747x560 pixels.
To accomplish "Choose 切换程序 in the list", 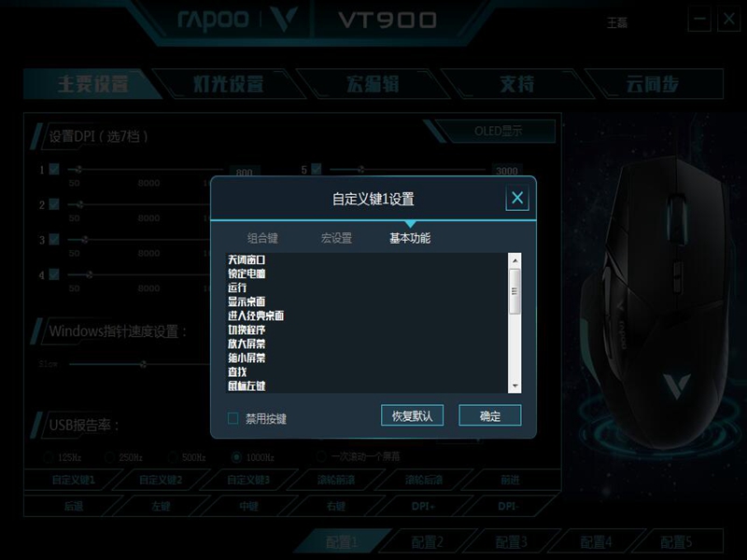I will 247,329.
